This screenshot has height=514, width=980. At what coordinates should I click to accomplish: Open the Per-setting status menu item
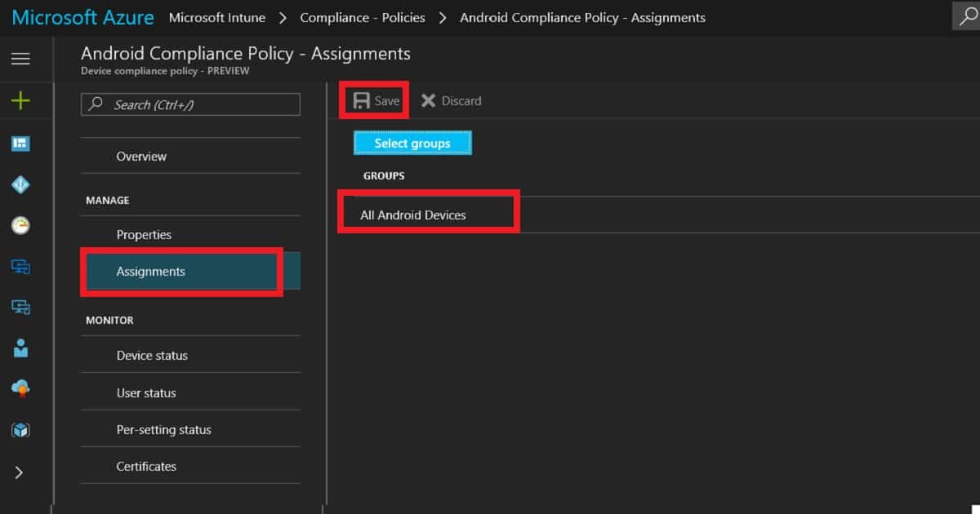point(190,429)
